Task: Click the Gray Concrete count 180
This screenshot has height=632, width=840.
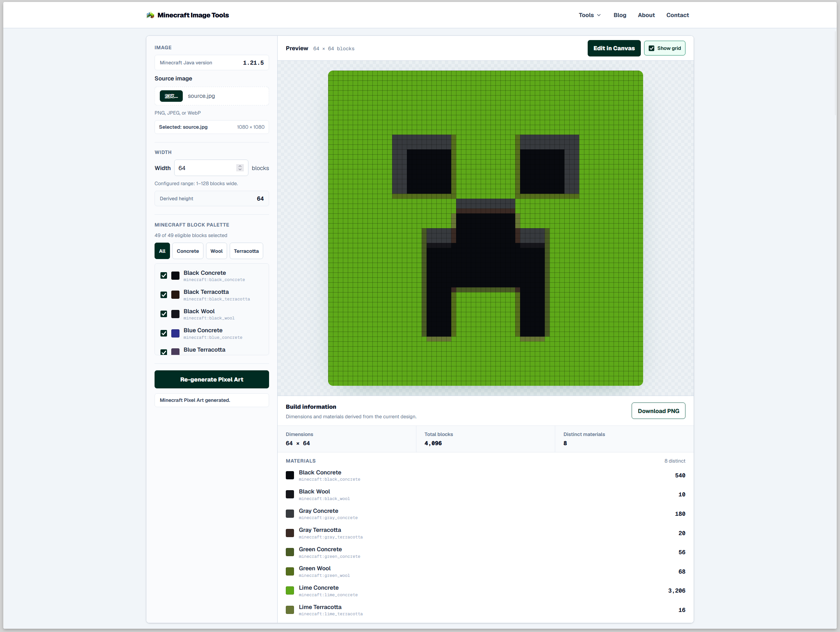Action: 680,514
